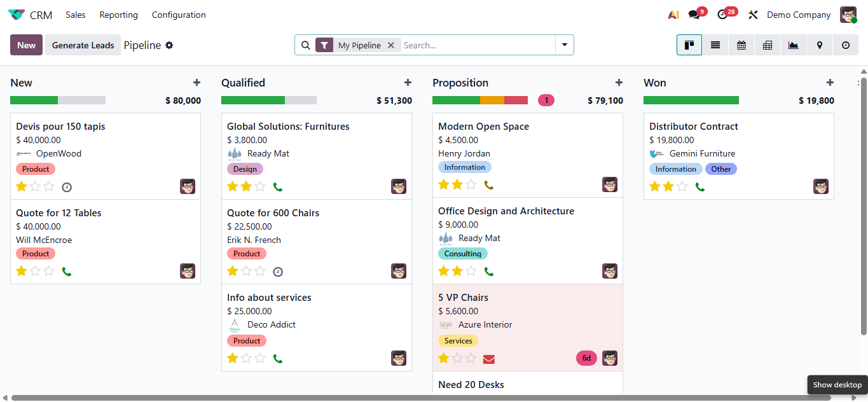Switch to the Map view
This screenshot has width=868, height=402.
(820, 45)
